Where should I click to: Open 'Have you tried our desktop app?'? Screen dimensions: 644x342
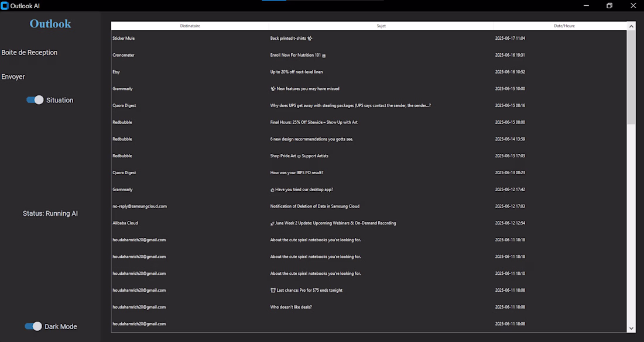click(302, 189)
